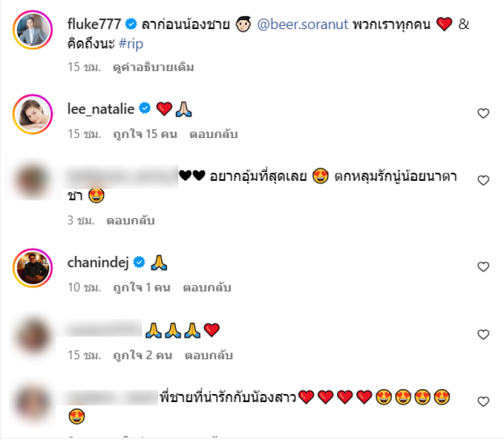The width and height of the screenshot is (504, 440).
Task: Click 'ดูคำอธิบายเดิม' to view original caption
Action: coord(153,67)
